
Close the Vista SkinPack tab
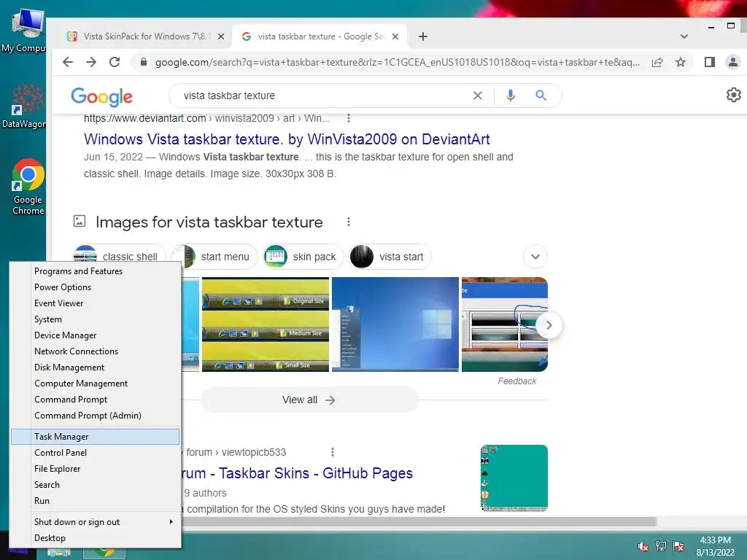[x=221, y=36]
